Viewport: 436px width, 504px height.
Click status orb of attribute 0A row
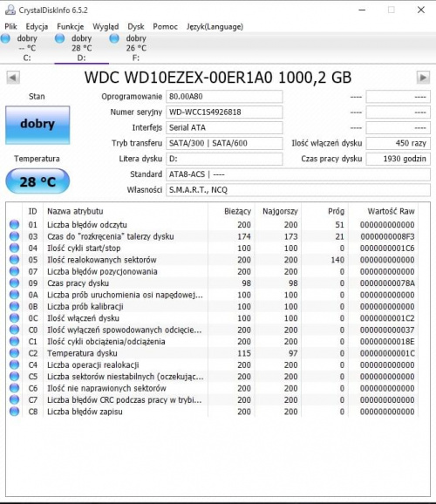click(14, 295)
